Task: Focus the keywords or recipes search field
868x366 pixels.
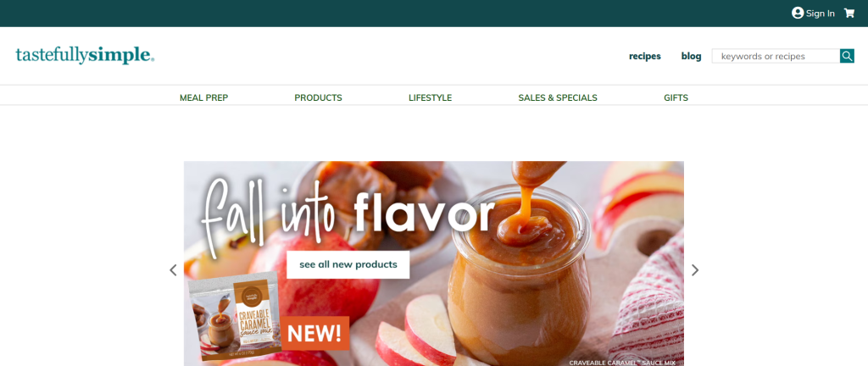Action: coord(776,56)
